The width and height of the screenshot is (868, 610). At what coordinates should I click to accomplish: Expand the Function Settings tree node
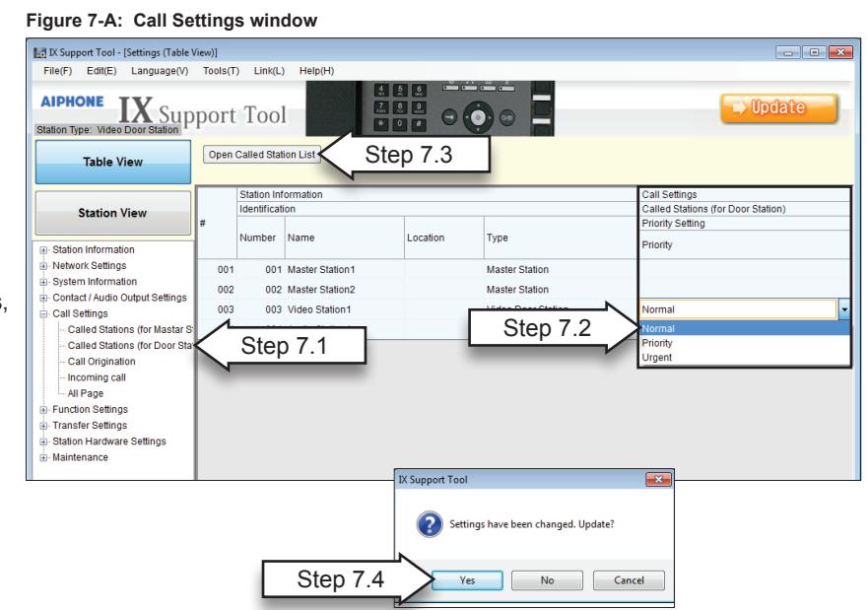[43, 410]
